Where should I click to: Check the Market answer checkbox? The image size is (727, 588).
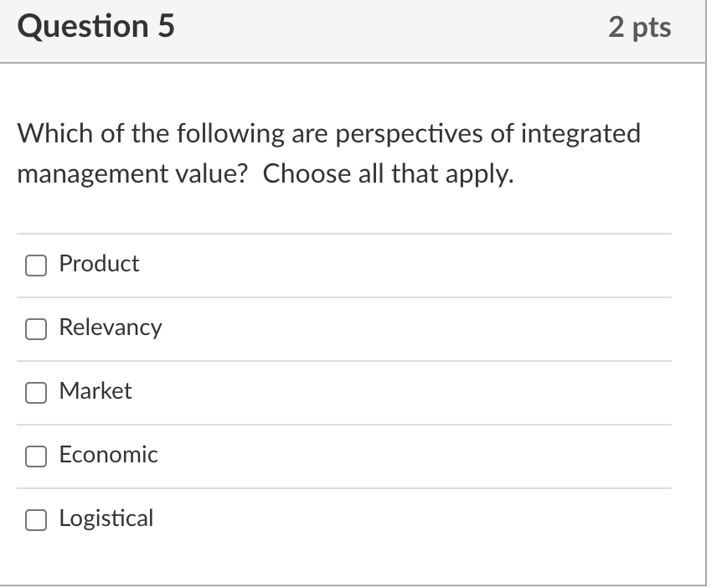coord(35,392)
